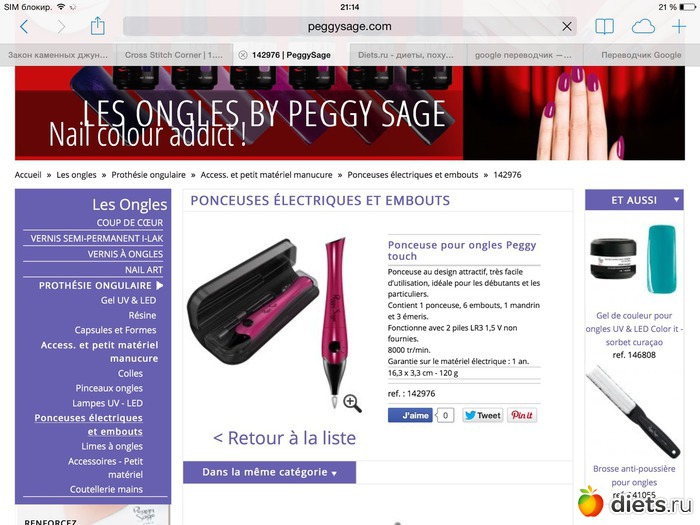Tap Safari forward arrow
The width and height of the screenshot is (700, 525).
point(62,27)
